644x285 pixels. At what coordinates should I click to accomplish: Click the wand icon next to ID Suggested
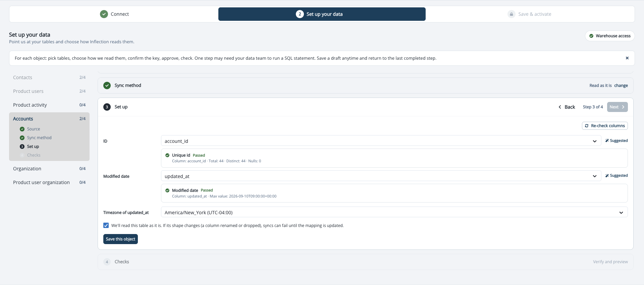pos(607,141)
